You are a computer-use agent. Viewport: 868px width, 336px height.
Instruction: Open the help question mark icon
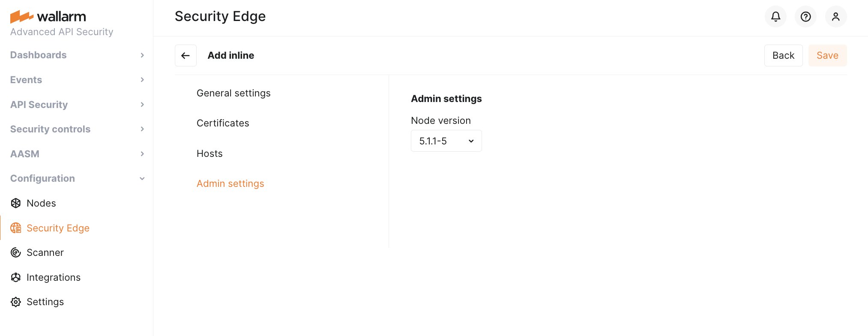click(x=805, y=17)
